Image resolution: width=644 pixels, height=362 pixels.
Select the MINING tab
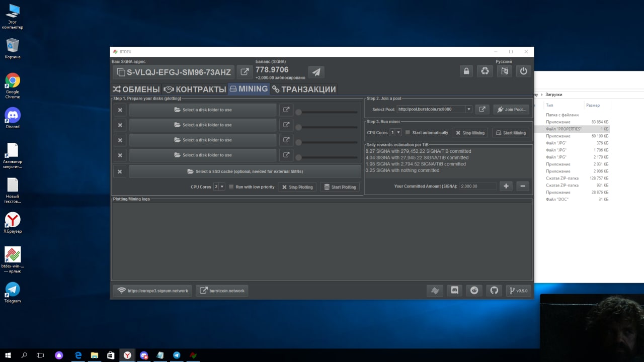click(249, 89)
